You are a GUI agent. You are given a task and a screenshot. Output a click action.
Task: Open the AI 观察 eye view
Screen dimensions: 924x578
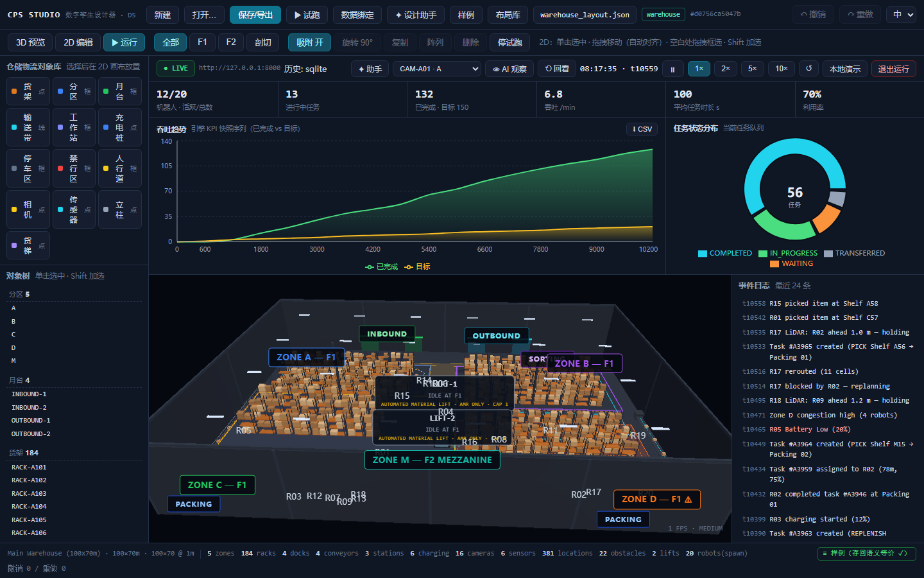pyautogui.click(x=509, y=69)
